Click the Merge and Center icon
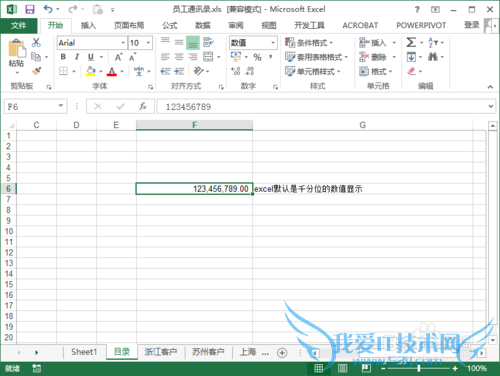This screenshot has width=500, height=376. pos(208,57)
